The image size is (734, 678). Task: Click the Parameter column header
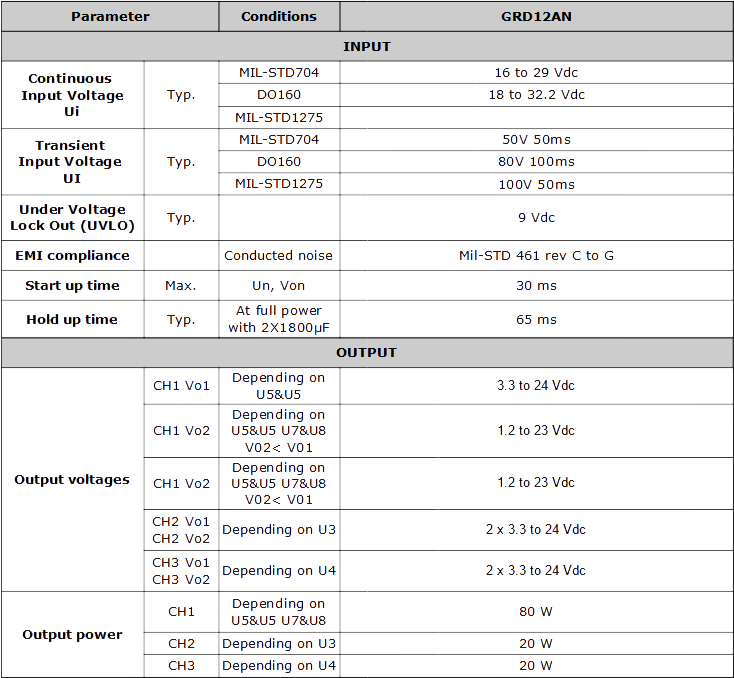tap(110, 16)
